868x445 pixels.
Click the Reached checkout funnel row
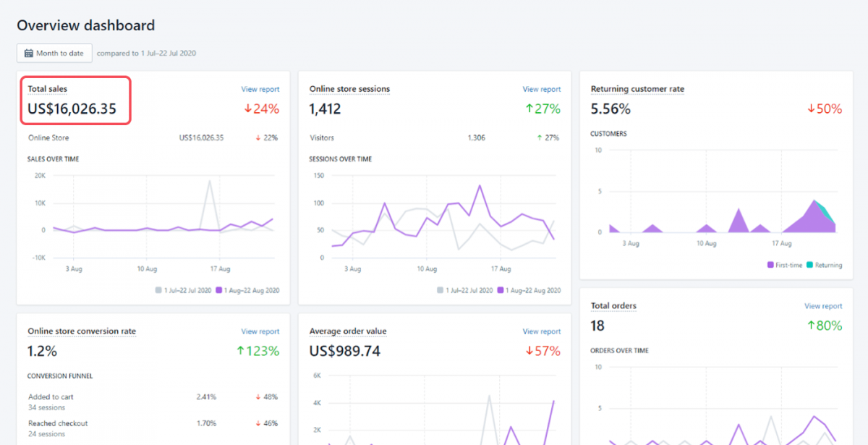[153, 428]
